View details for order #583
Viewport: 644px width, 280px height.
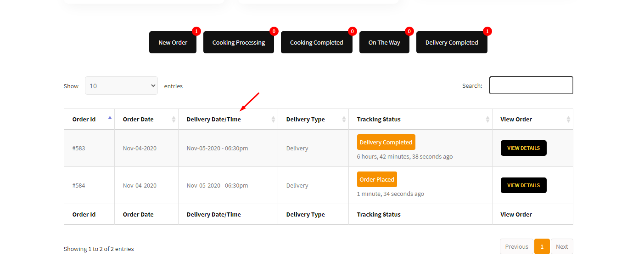point(523,148)
